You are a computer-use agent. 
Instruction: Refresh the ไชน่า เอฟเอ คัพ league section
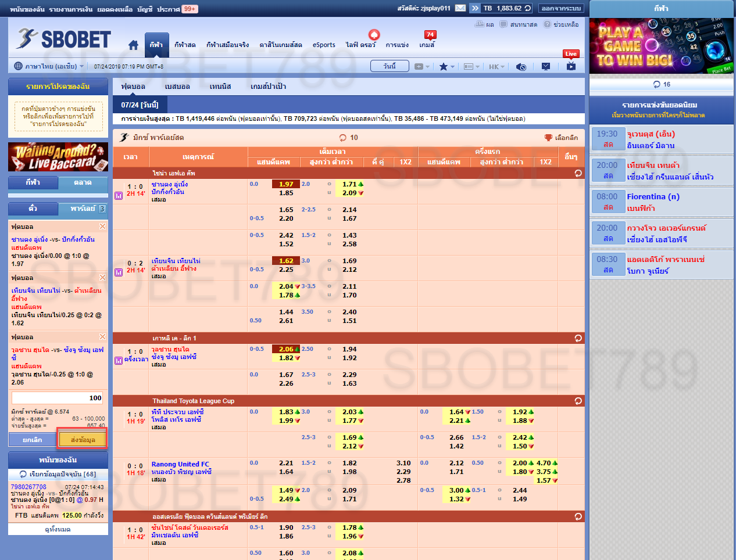(x=578, y=173)
